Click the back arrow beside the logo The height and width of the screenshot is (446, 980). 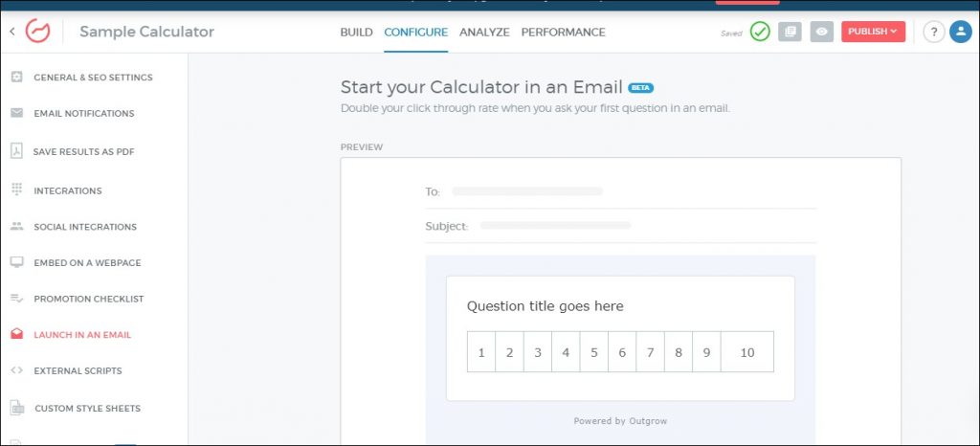pos(11,32)
